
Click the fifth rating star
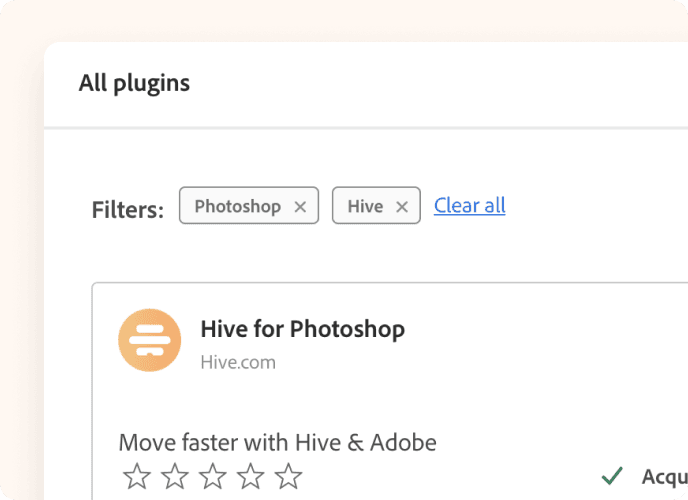(288, 476)
